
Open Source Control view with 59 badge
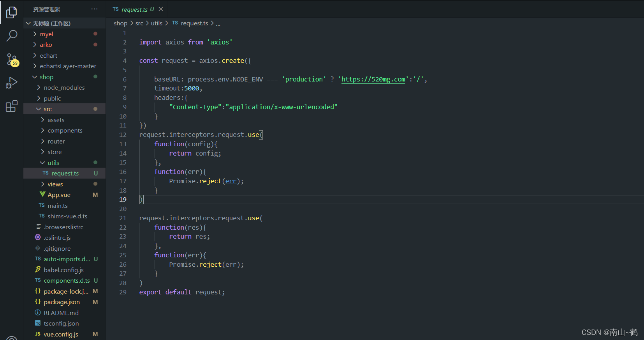[x=12, y=60]
